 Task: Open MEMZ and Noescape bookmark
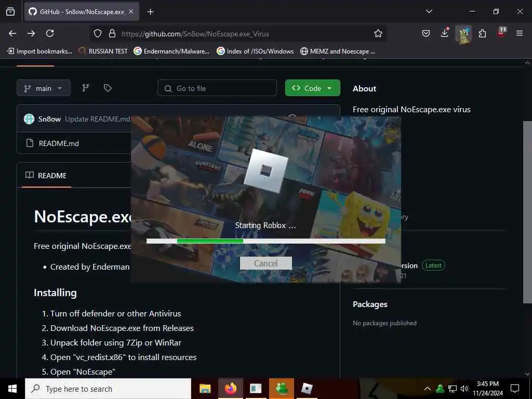pyautogui.click(x=338, y=51)
